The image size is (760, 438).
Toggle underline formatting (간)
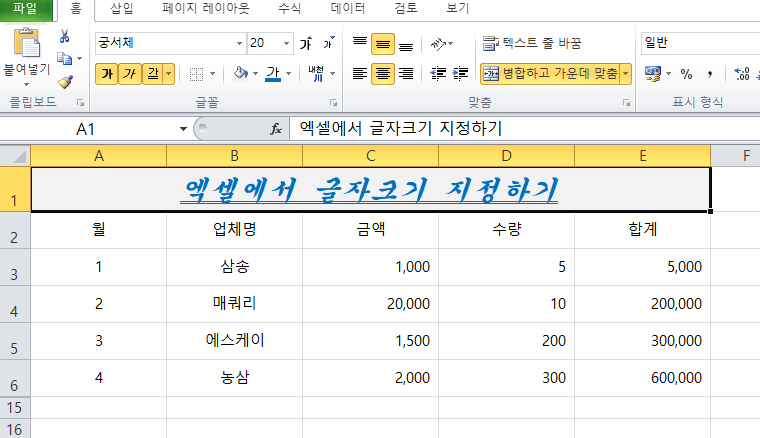(153, 74)
